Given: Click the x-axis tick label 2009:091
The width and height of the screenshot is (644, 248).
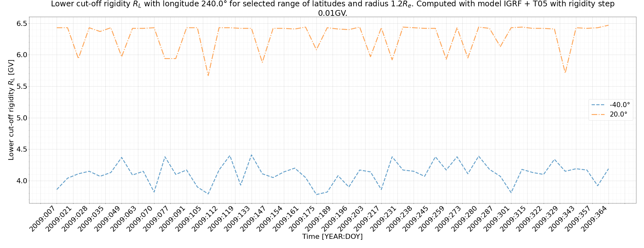Looking at the screenshot, I should click(172, 219).
